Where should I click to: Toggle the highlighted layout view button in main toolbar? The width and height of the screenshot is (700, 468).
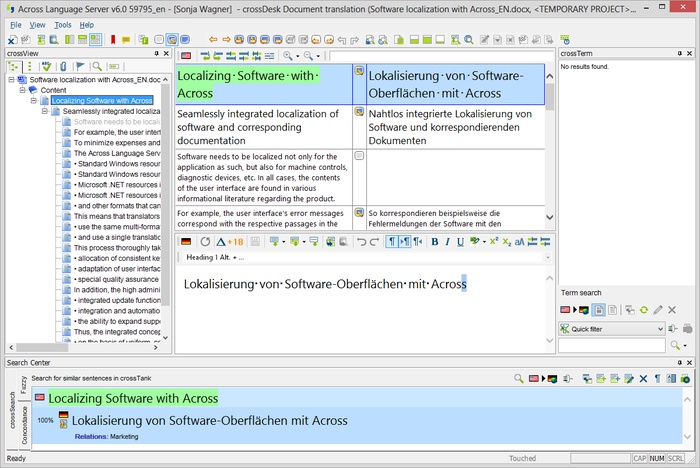click(96, 40)
